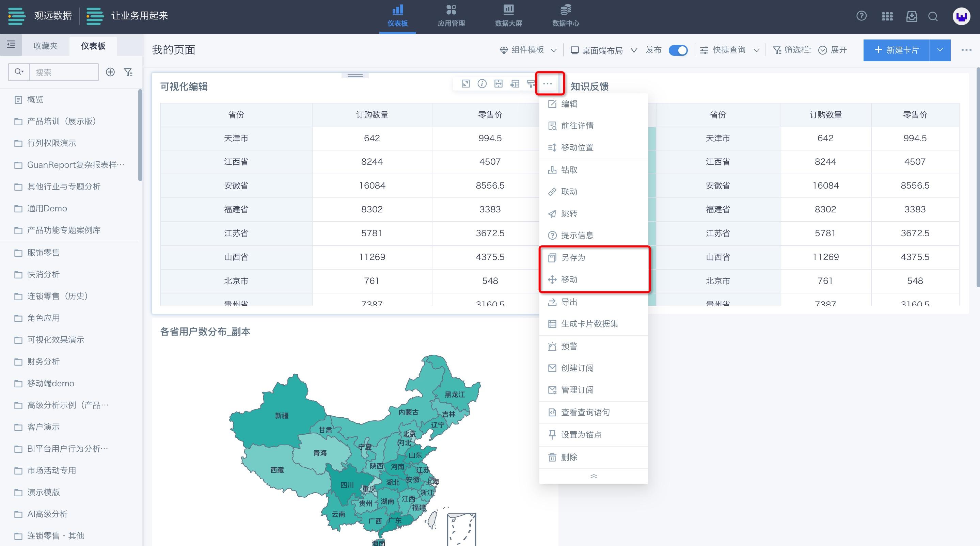Open the 数据中心 top navigation
980x546 pixels.
coord(566,16)
